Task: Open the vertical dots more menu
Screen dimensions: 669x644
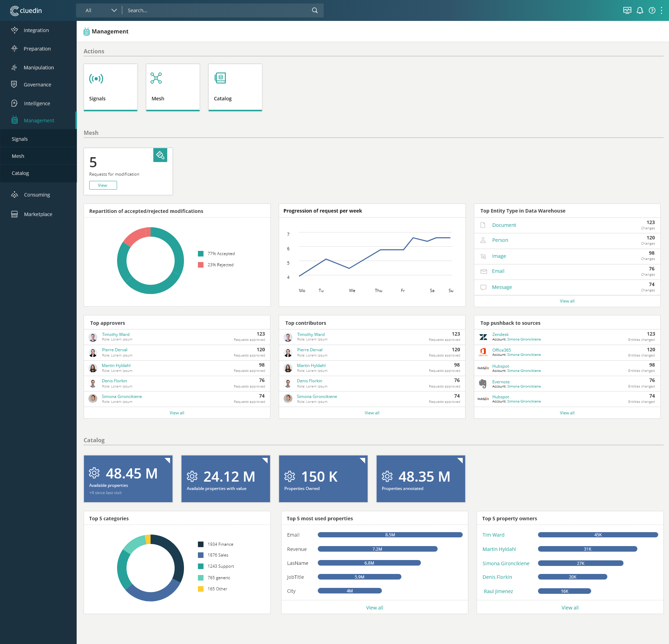Action: point(661,10)
